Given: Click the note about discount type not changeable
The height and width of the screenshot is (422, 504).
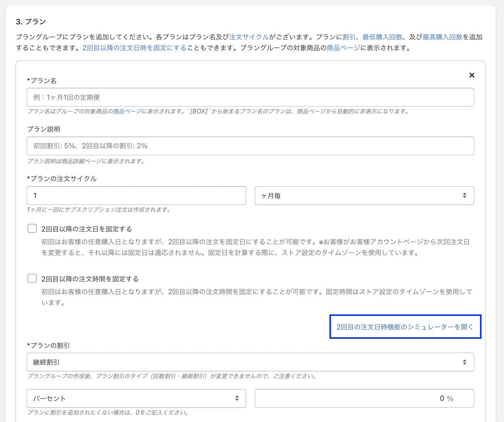Looking at the screenshot, I should click(x=172, y=376).
